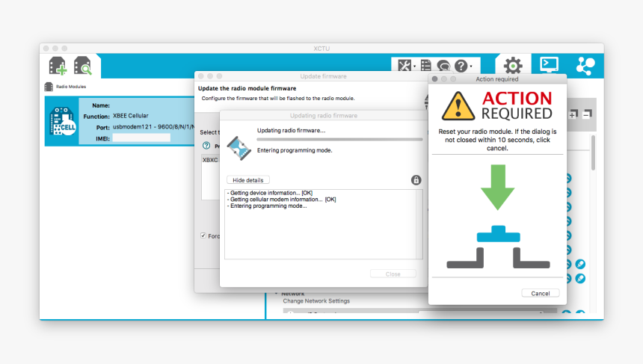Screen dimensions: 643x364
Task: Select the XBee CELL radio module icon
Action: [x=62, y=121]
